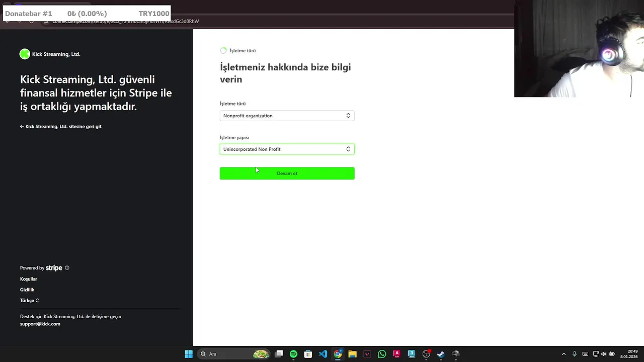Click the Donatebar #1 overlay text

point(29,14)
